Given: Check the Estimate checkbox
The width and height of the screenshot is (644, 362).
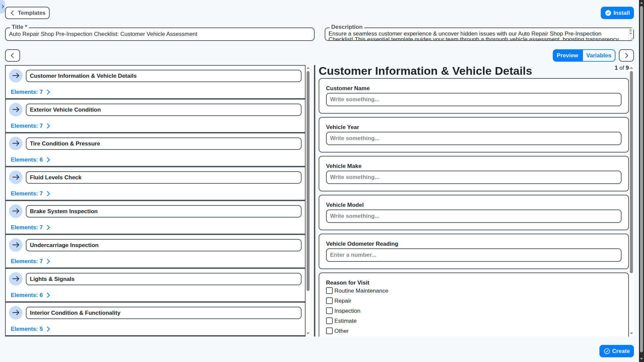Looking at the screenshot, I should (x=329, y=321).
